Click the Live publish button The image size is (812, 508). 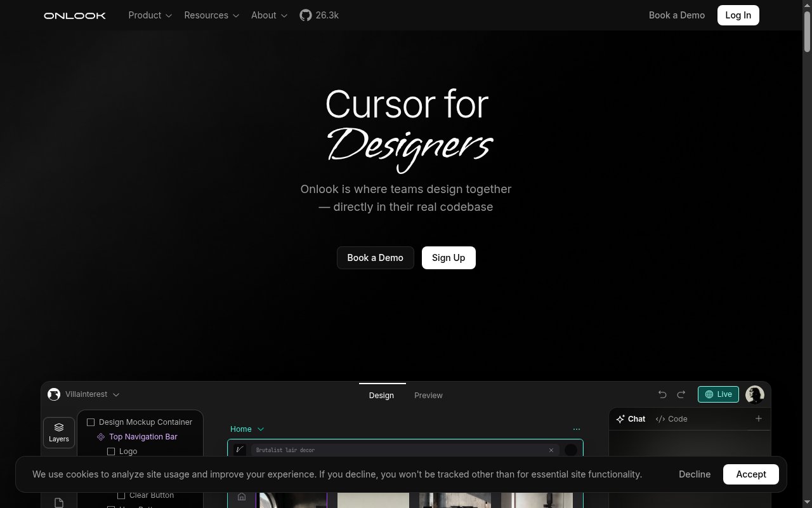pyautogui.click(x=718, y=394)
